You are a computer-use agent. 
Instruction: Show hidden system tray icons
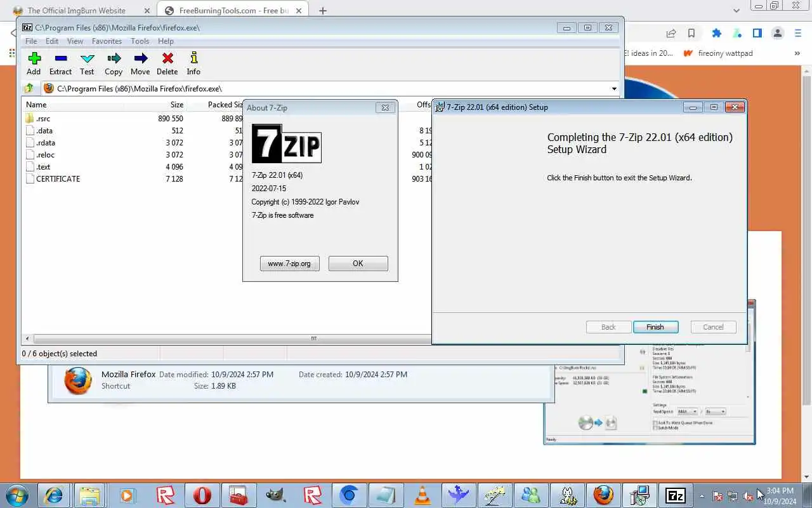[x=702, y=496]
